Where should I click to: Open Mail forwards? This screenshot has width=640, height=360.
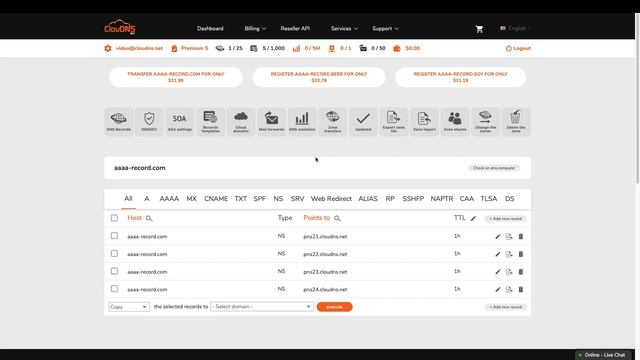click(271, 122)
